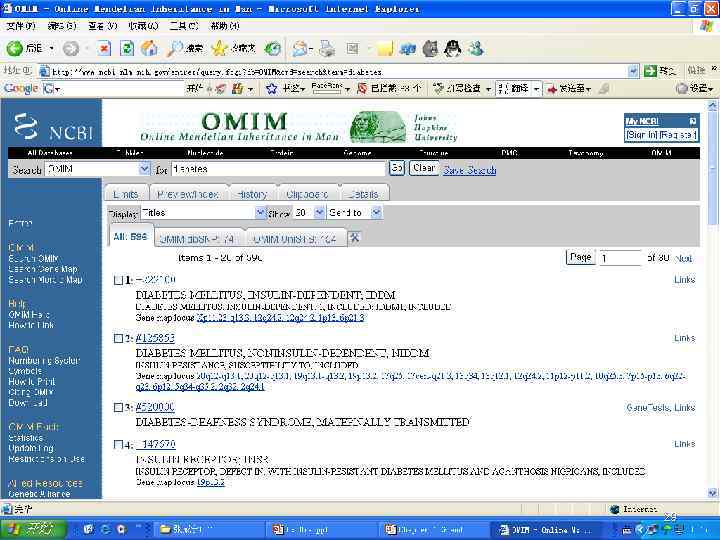Open the Send to dropdown

[x=376, y=213]
